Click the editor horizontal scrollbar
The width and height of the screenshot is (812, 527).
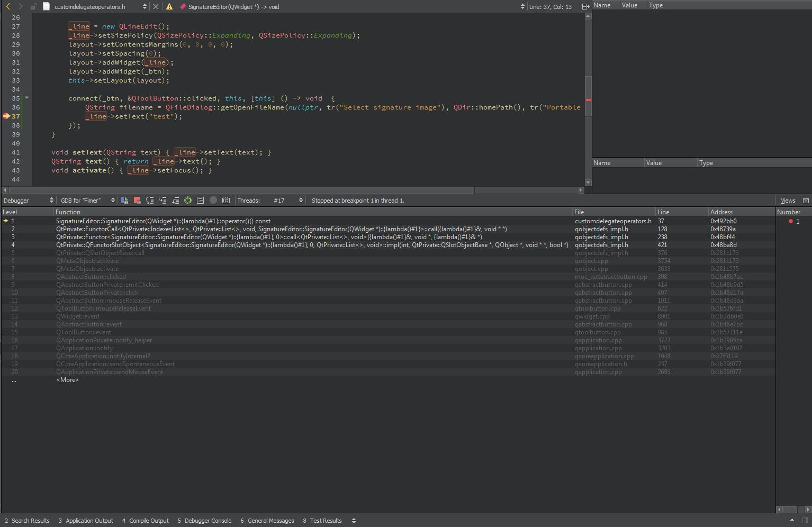(x=241, y=190)
